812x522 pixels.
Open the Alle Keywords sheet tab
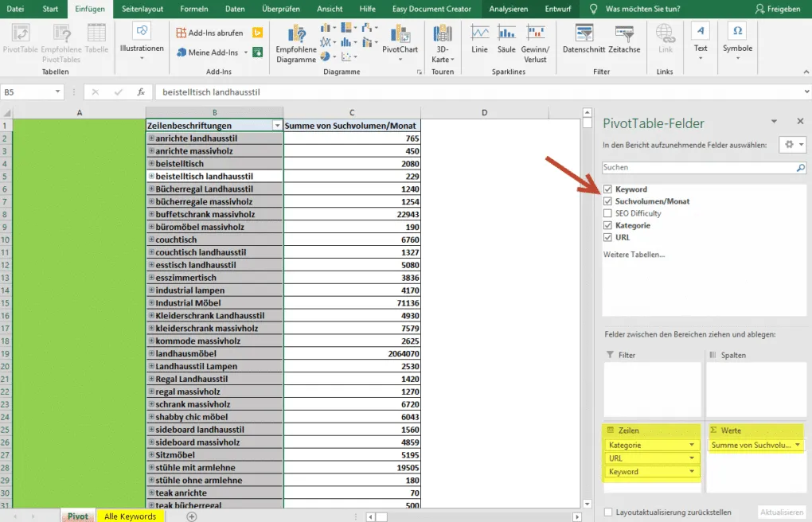(x=130, y=516)
